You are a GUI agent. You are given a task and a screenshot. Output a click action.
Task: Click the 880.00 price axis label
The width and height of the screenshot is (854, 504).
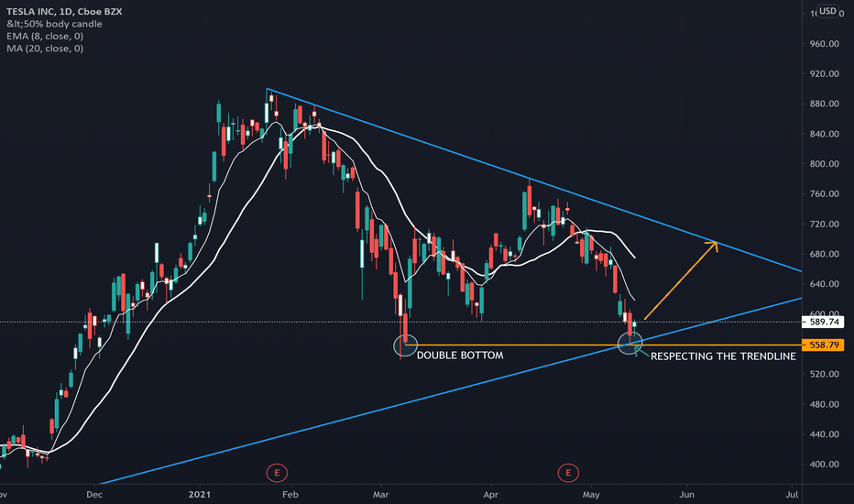pos(825,104)
